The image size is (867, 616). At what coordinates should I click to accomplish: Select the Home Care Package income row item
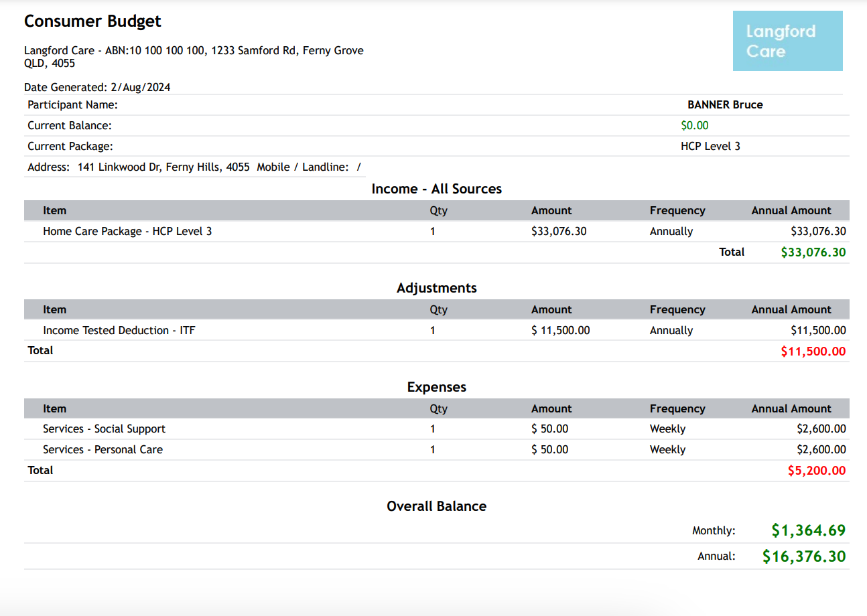(127, 231)
